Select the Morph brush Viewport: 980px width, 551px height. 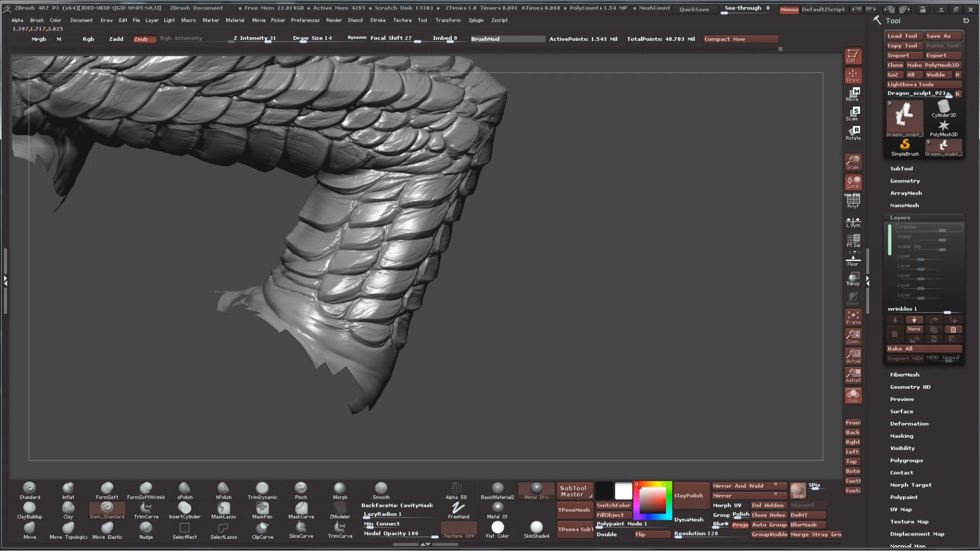point(340,490)
